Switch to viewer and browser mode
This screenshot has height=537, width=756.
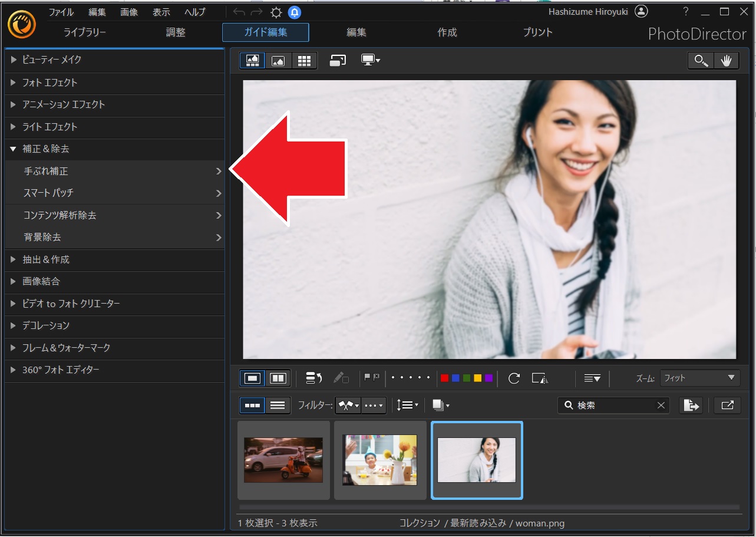(252, 61)
